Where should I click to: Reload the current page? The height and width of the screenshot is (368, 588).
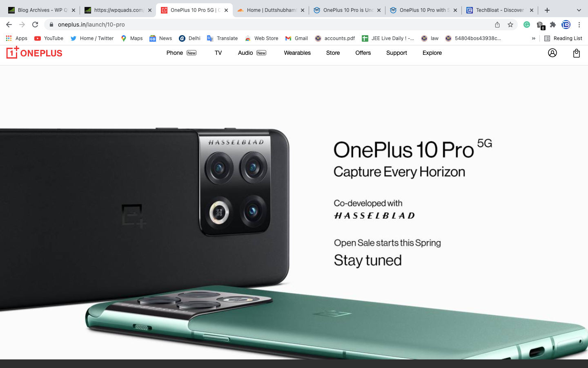click(x=35, y=25)
